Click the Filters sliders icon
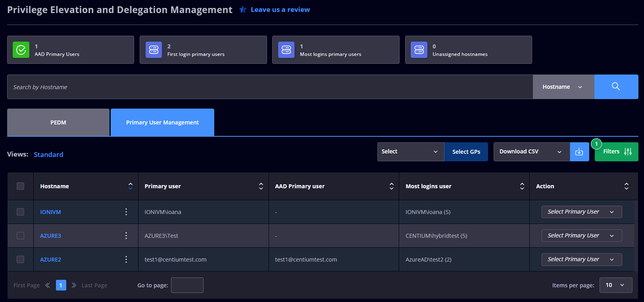This screenshot has width=644, height=302. (x=628, y=152)
